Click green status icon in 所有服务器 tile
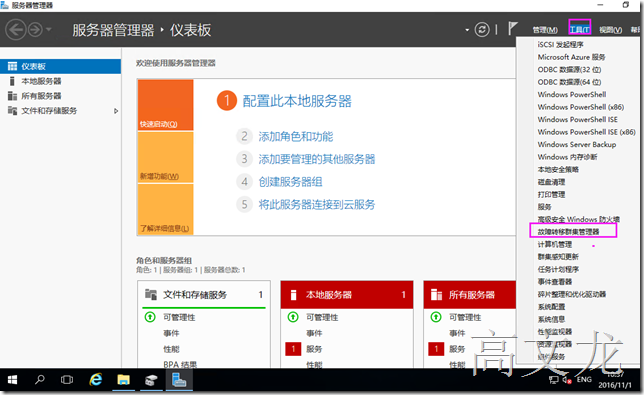The width and height of the screenshot is (644, 395). click(x=436, y=317)
